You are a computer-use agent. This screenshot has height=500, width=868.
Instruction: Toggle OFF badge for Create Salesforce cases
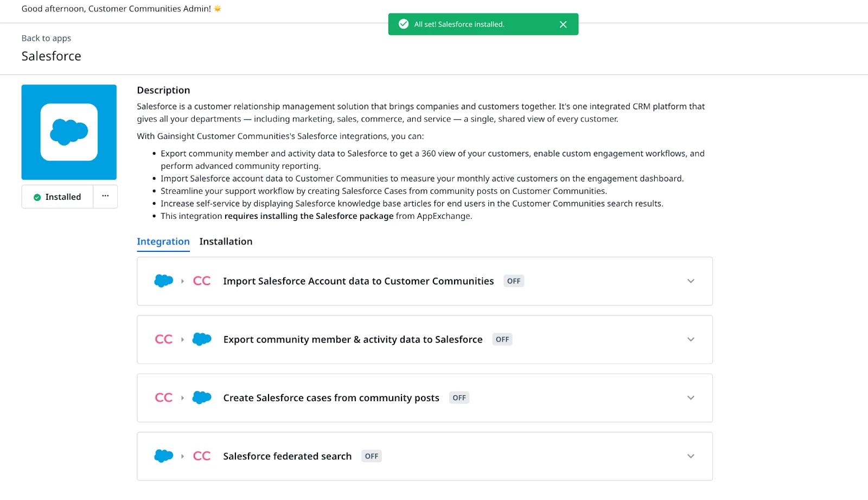pyautogui.click(x=459, y=398)
